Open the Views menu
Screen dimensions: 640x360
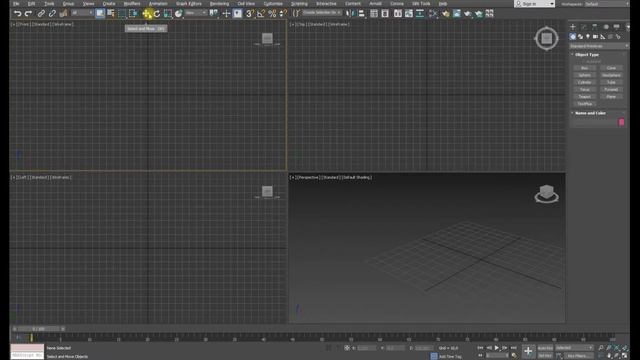coord(88,4)
